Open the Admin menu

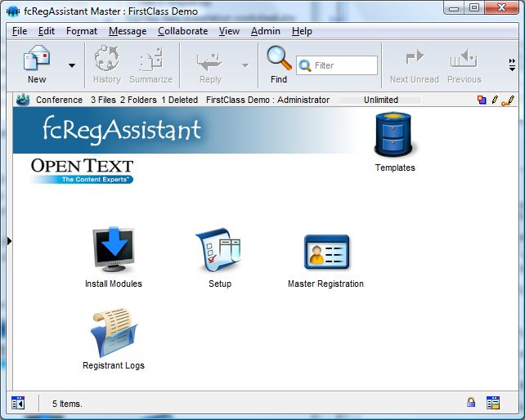pos(265,31)
